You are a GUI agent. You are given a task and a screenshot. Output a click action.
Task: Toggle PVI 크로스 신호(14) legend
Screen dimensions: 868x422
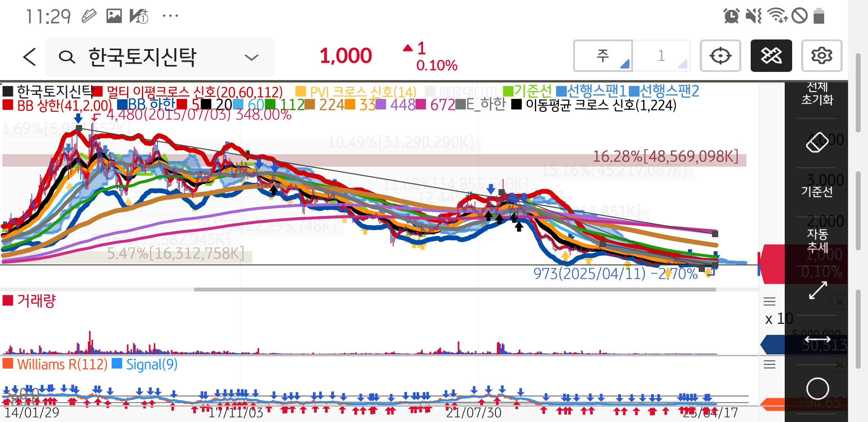point(356,92)
